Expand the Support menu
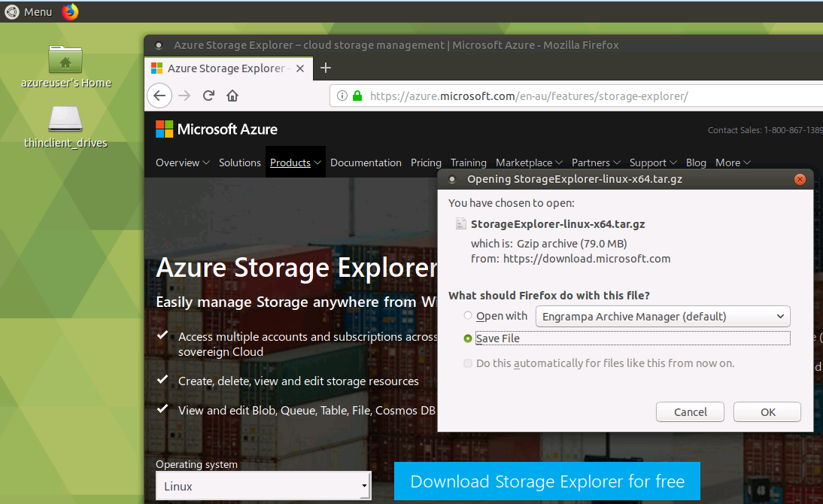823x504 pixels. tap(653, 162)
